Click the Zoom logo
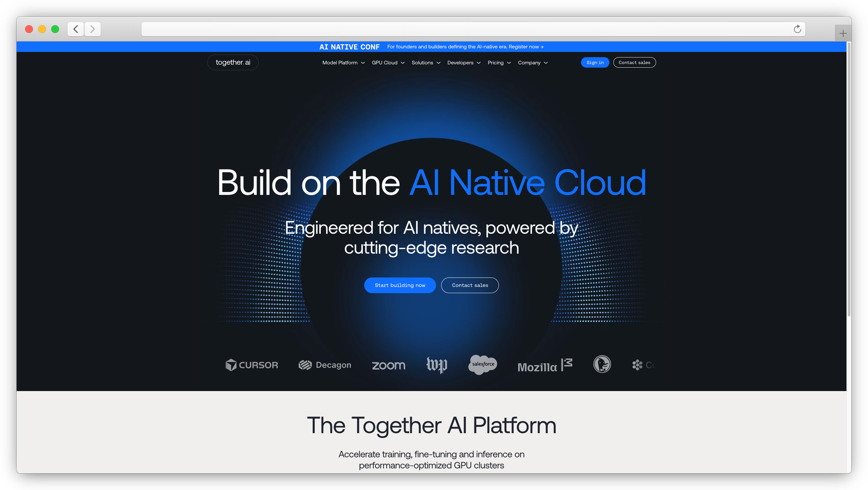This screenshot has width=868, height=490. click(x=388, y=365)
